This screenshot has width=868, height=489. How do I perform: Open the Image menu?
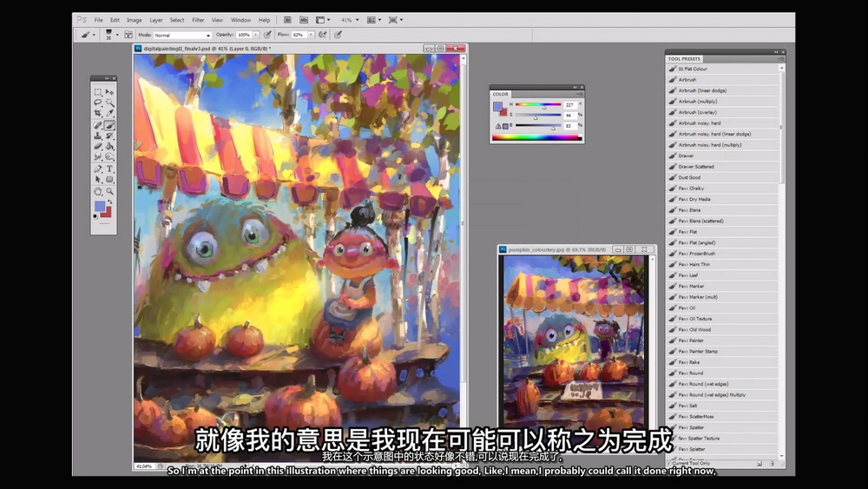(x=134, y=20)
